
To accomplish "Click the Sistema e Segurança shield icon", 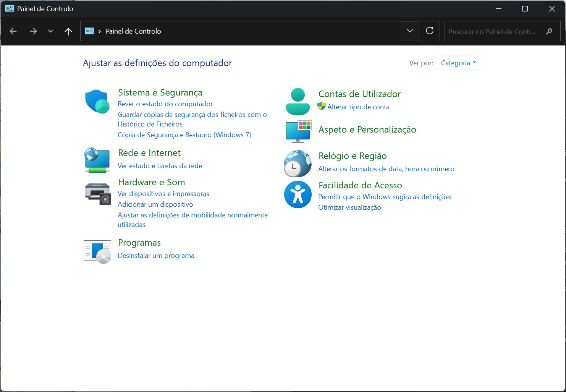I will 97,102.
